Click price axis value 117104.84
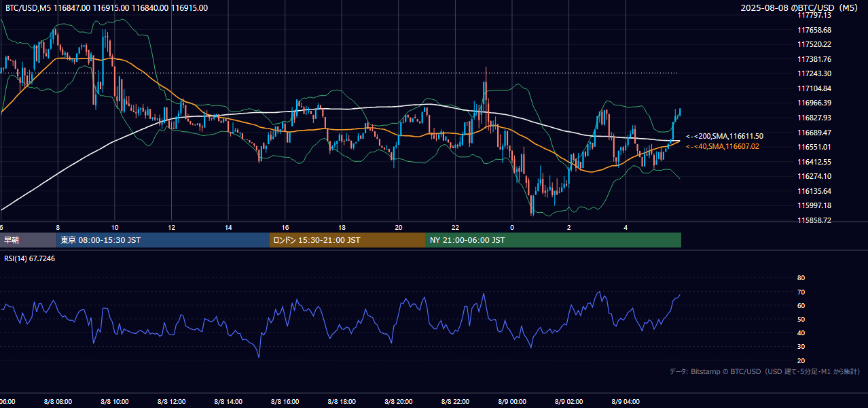868x408 pixels. coord(814,88)
